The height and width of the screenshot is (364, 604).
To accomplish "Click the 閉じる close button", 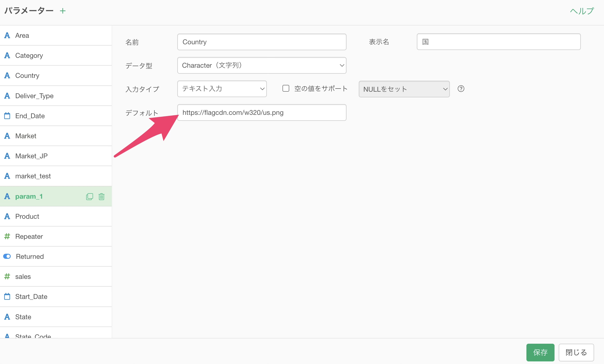I will pos(576,353).
